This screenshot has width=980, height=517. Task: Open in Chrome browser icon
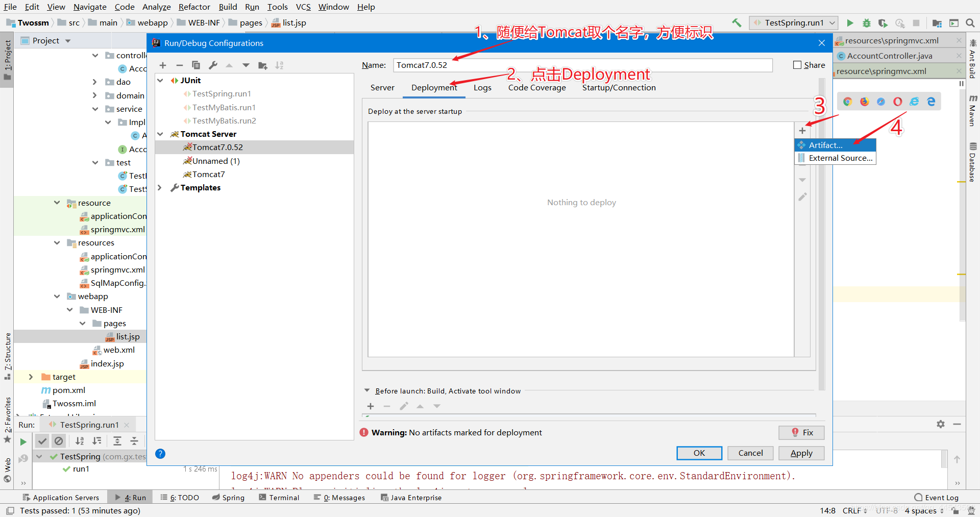point(847,102)
